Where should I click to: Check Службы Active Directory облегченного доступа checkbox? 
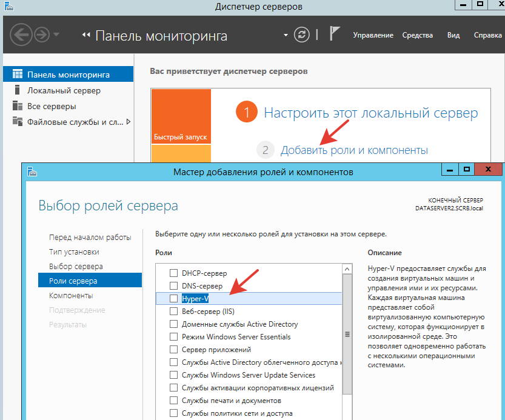(173, 362)
